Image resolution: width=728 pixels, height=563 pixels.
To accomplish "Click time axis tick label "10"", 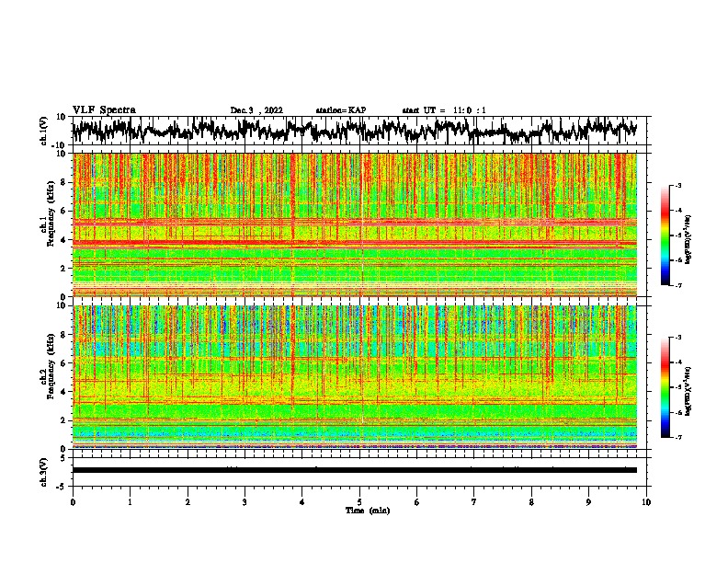I will [646, 502].
